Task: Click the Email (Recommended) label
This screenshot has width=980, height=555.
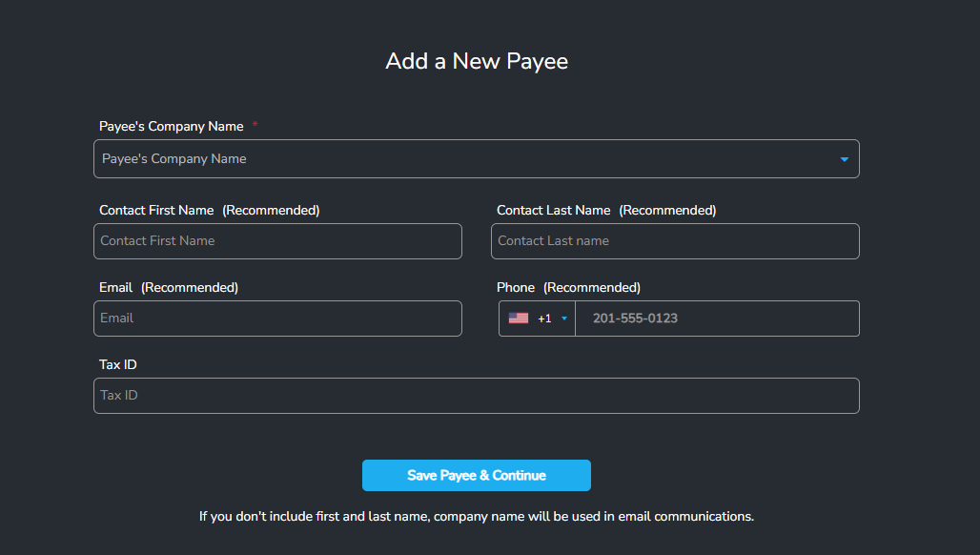Action: tap(169, 287)
